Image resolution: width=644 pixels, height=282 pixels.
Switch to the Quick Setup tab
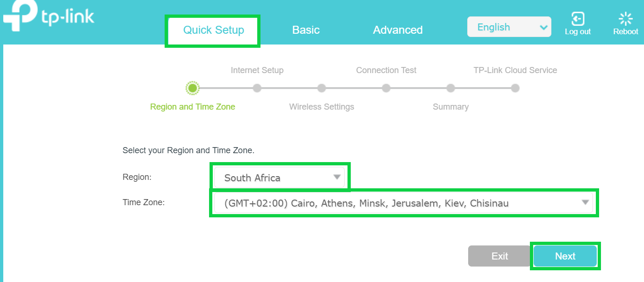click(213, 30)
